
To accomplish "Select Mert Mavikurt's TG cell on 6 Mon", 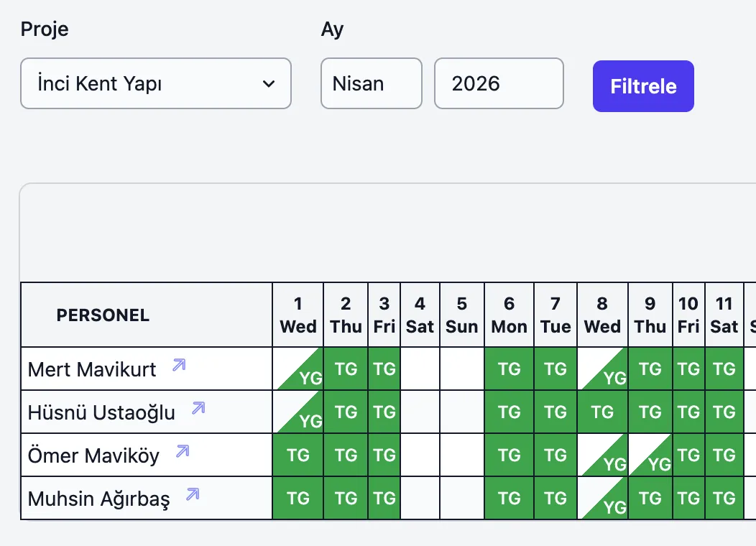I will pyautogui.click(x=509, y=369).
